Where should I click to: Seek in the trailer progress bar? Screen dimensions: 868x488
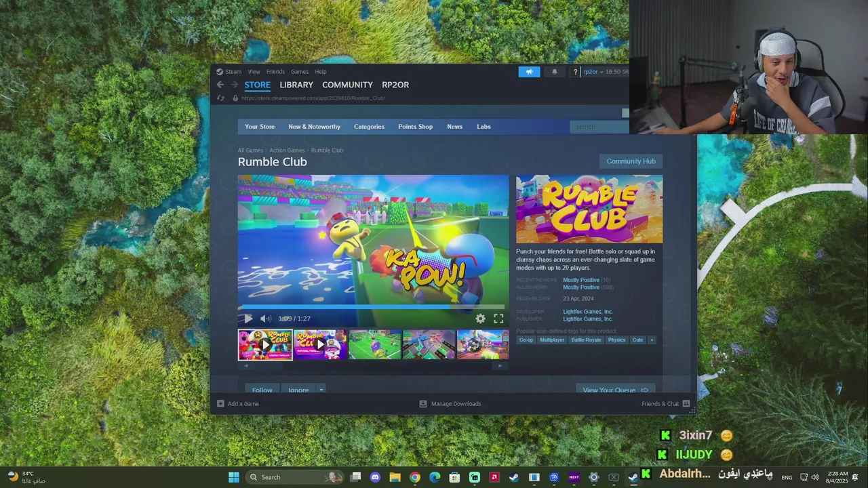tap(373, 307)
